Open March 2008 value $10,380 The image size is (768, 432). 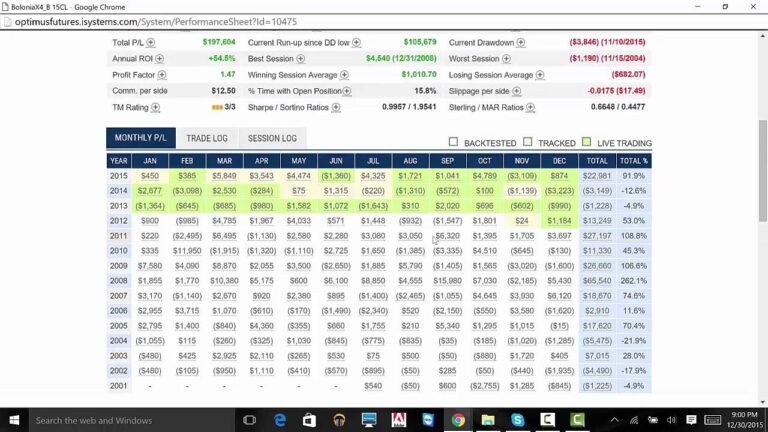(224, 281)
